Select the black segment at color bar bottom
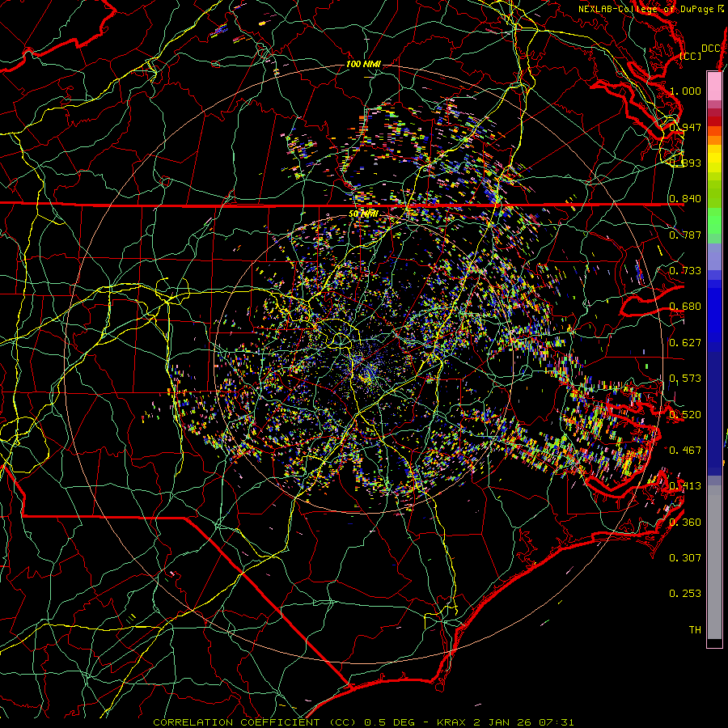728x728 pixels. pos(714,642)
